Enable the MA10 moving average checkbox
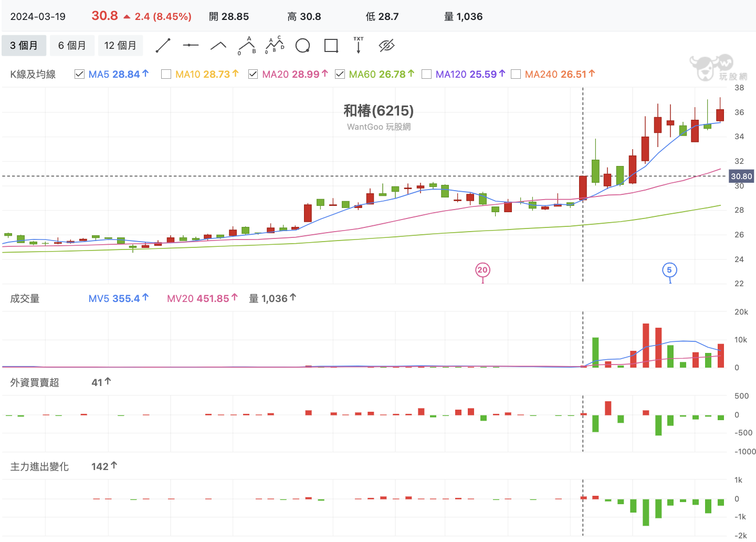 (166, 74)
